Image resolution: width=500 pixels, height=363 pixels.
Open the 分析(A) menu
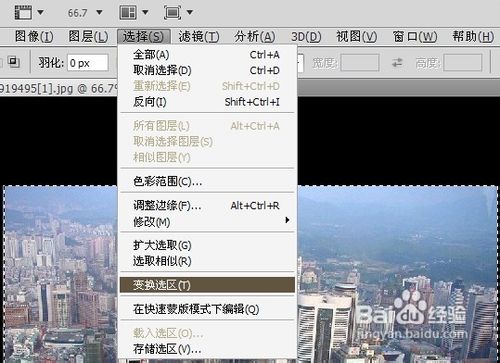click(x=255, y=36)
